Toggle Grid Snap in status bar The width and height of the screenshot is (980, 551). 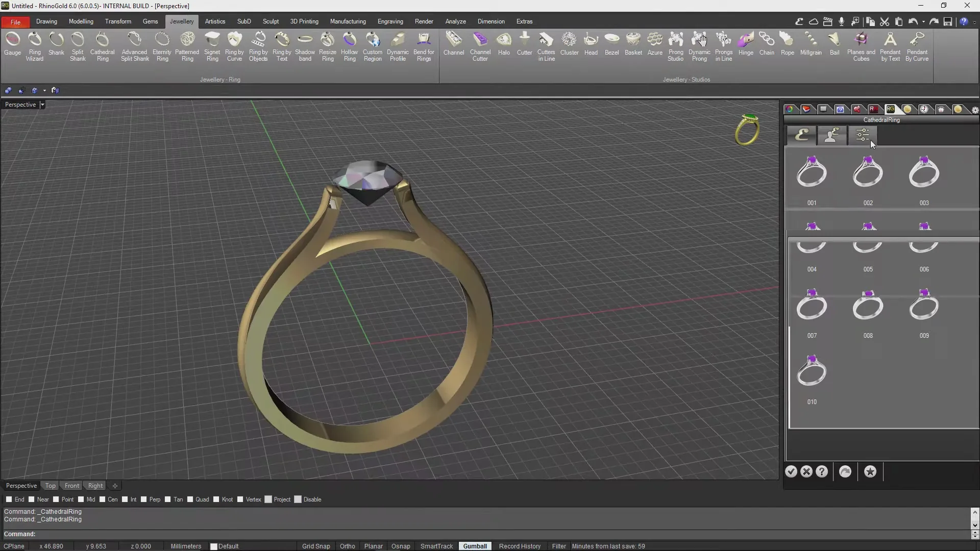tap(316, 546)
